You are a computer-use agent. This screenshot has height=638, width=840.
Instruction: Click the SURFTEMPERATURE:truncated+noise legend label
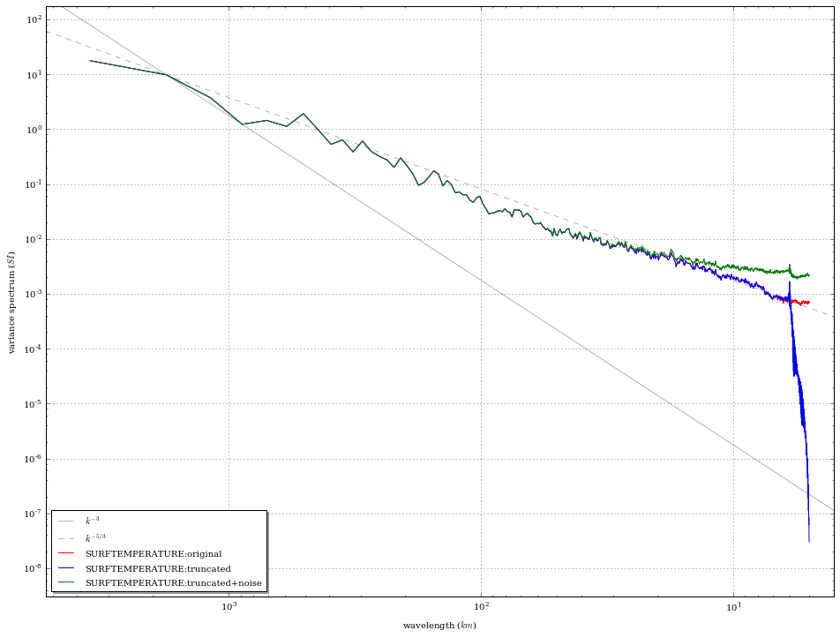[x=172, y=584]
